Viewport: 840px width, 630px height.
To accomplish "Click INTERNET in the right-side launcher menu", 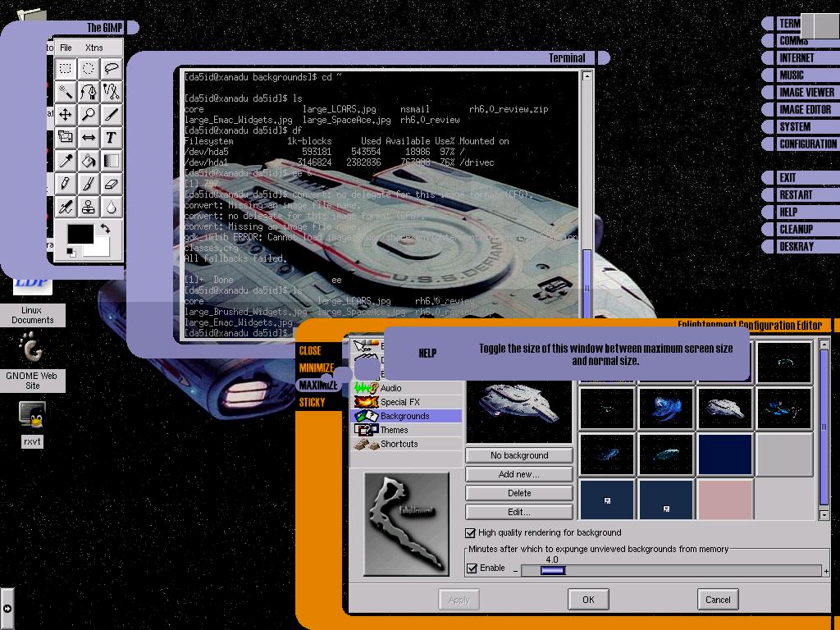I will pyautogui.click(x=796, y=58).
